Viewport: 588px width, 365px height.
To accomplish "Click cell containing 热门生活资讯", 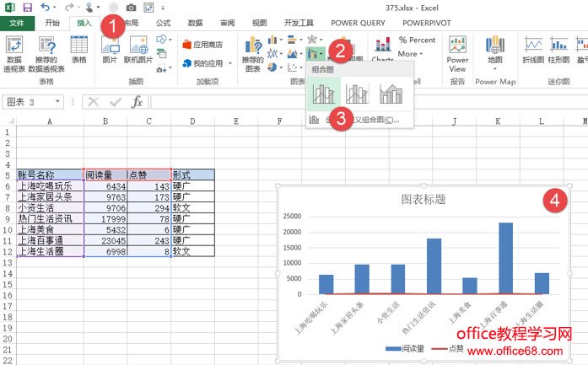I will (x=50, y=218).
